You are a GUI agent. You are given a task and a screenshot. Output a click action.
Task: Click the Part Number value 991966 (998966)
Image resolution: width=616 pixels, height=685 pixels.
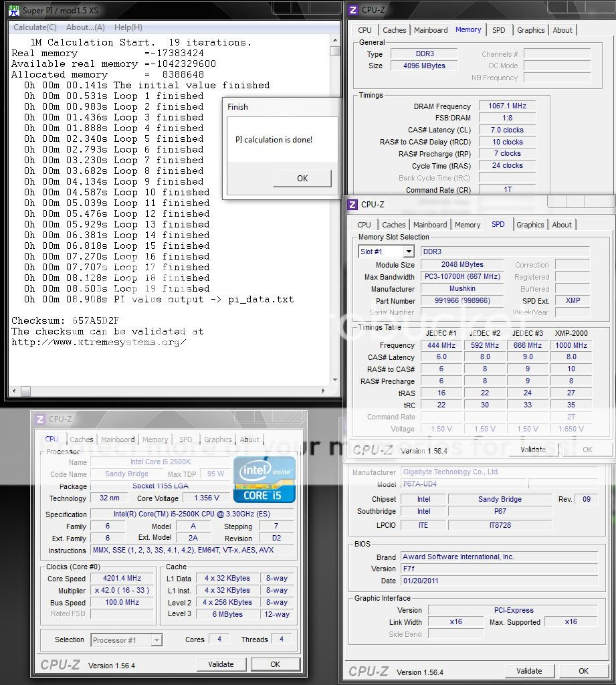(462, 300)
